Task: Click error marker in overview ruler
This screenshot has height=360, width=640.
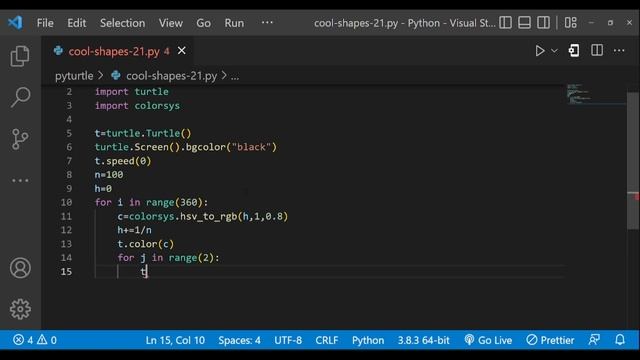Action: click(x=636, y=197)
